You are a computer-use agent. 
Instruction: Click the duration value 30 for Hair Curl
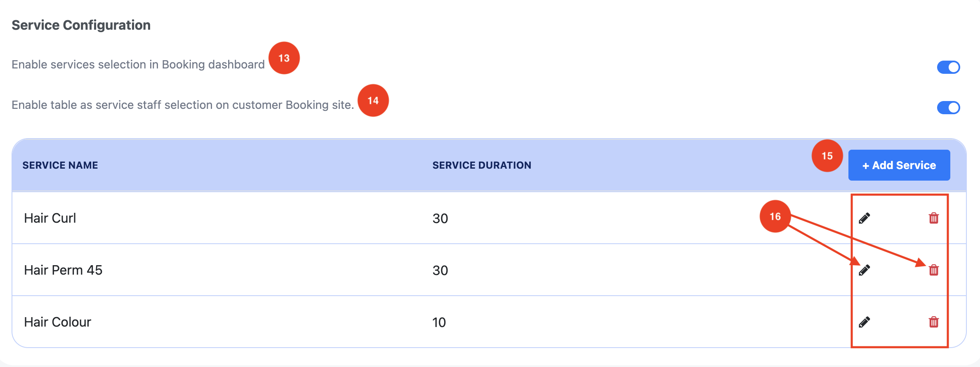[440, 219]
